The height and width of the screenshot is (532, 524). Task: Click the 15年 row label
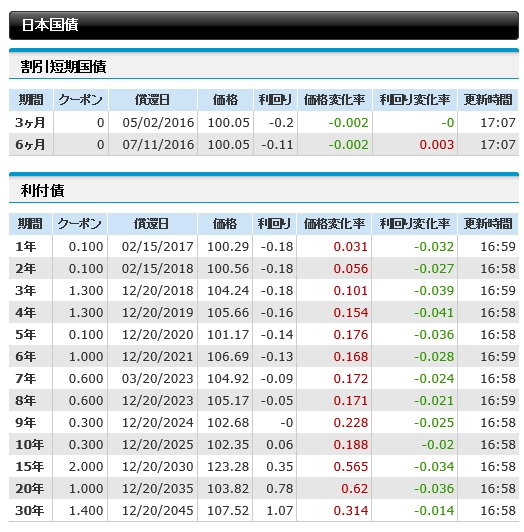tap(30, 467)
